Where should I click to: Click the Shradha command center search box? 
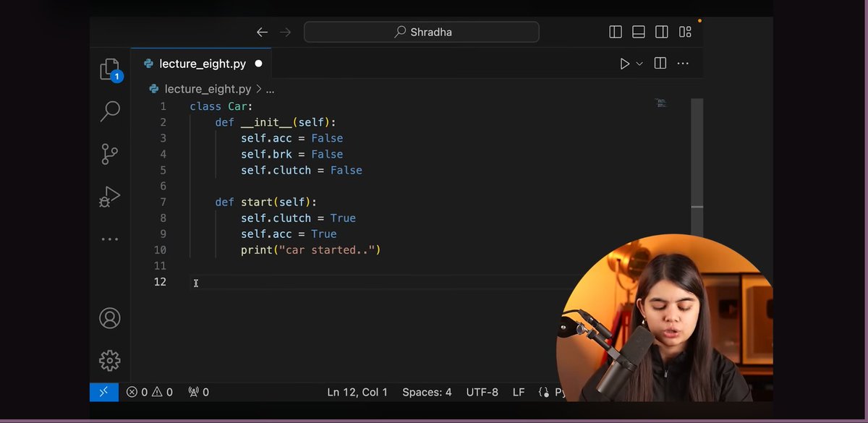(x=421, y=32)
